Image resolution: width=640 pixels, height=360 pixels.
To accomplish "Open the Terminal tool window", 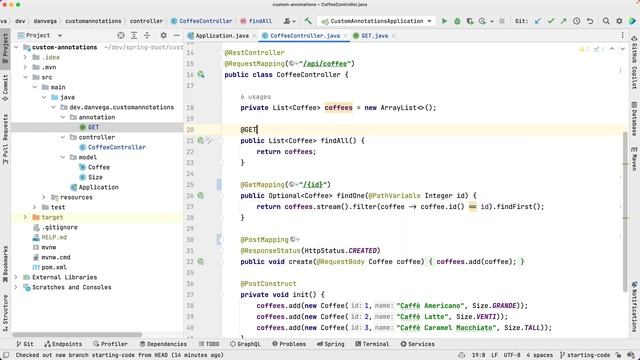I will click(x=372, y=344).
